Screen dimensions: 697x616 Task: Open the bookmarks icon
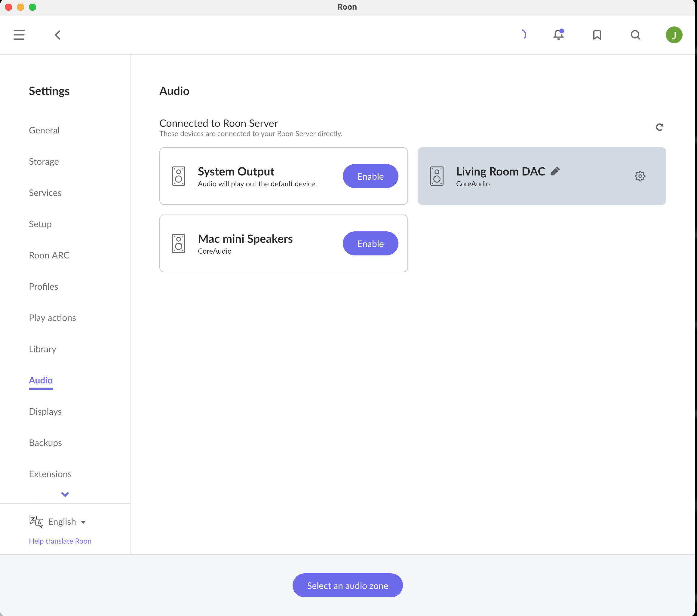click(597, 35)
